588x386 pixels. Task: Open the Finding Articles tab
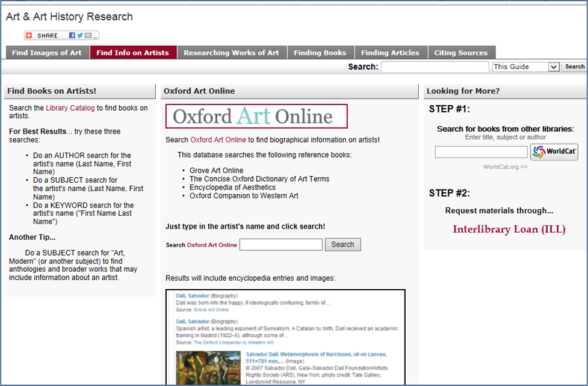(x=391, y=53)
